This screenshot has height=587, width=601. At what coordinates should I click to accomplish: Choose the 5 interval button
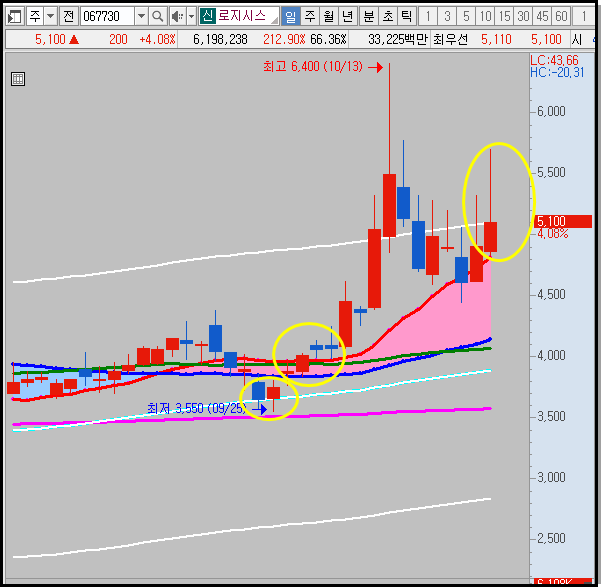pos(466,16)
